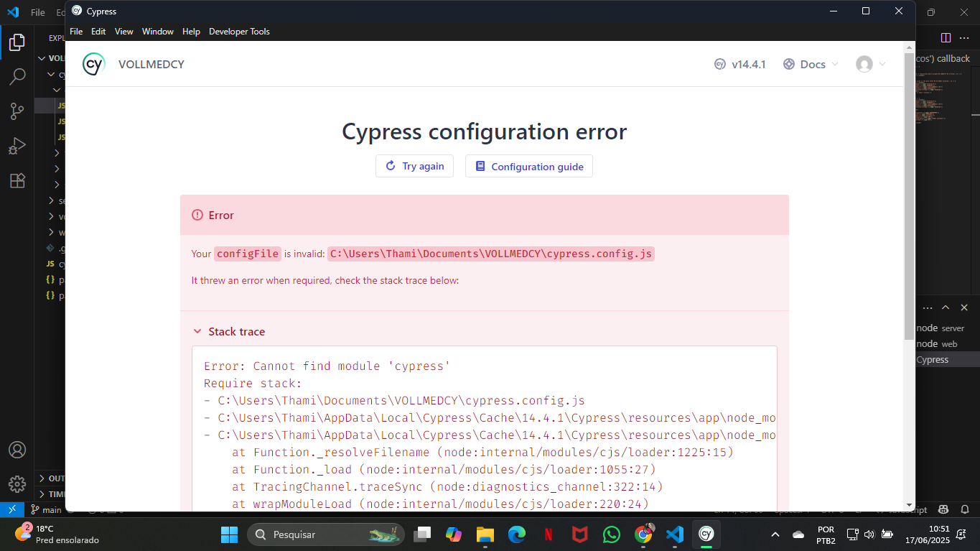Select the node server terminal
980x551 pixels.
pos(947,328)
